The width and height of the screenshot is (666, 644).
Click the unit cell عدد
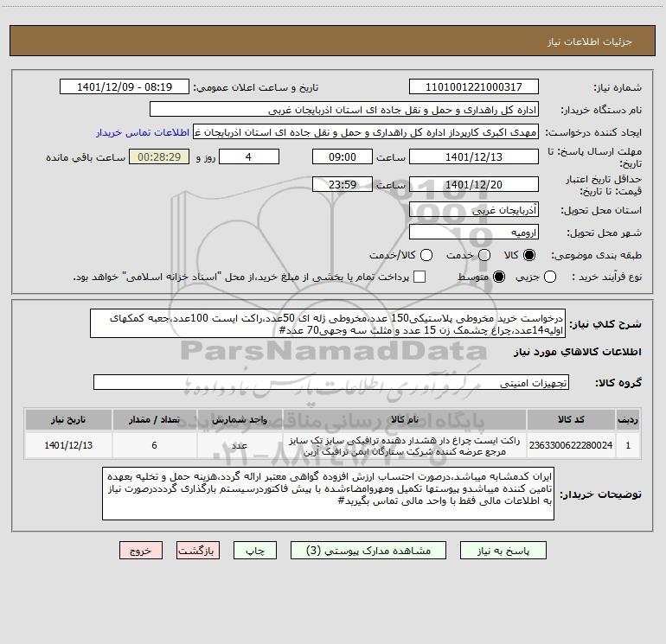coord(240,445)
